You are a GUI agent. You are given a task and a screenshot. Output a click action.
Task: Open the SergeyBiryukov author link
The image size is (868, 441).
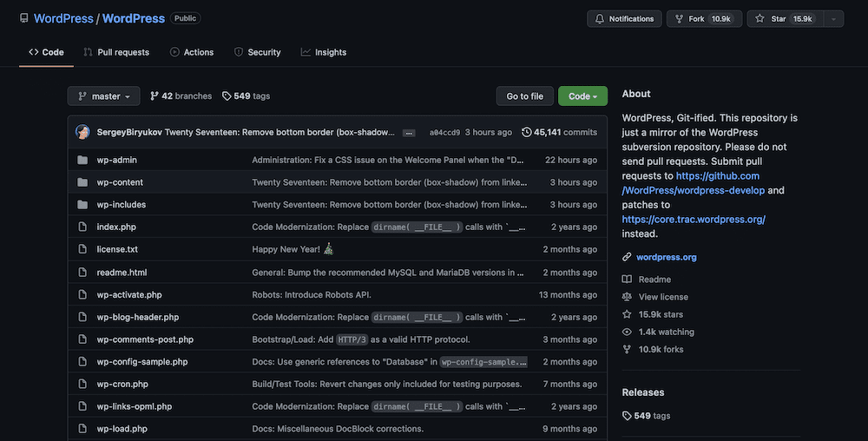(129, 132)
